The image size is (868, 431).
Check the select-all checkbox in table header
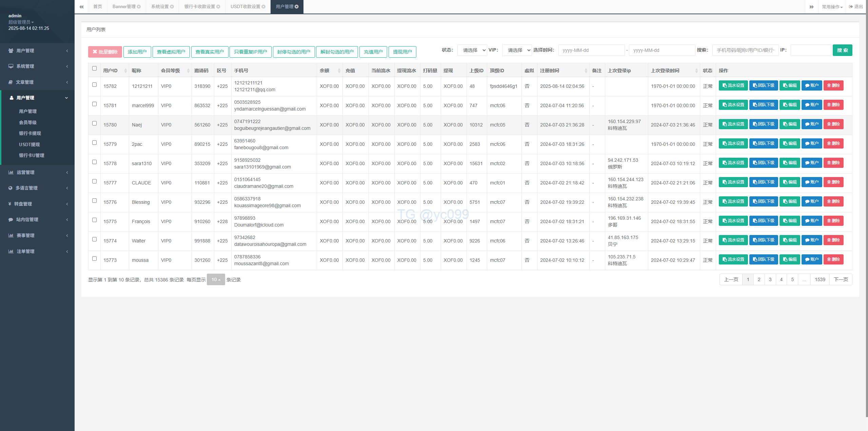click(x=94, y=68)
